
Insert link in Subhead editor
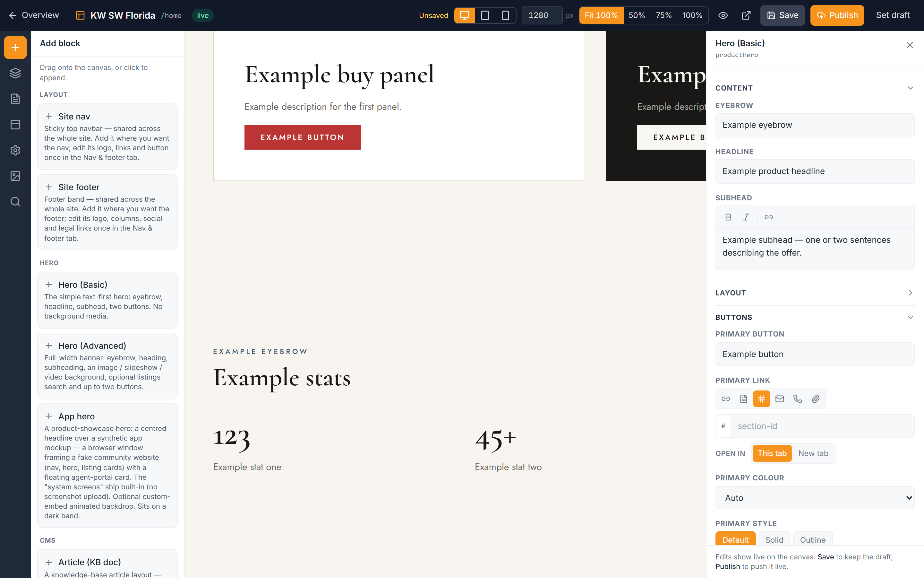tap(769, 217)
